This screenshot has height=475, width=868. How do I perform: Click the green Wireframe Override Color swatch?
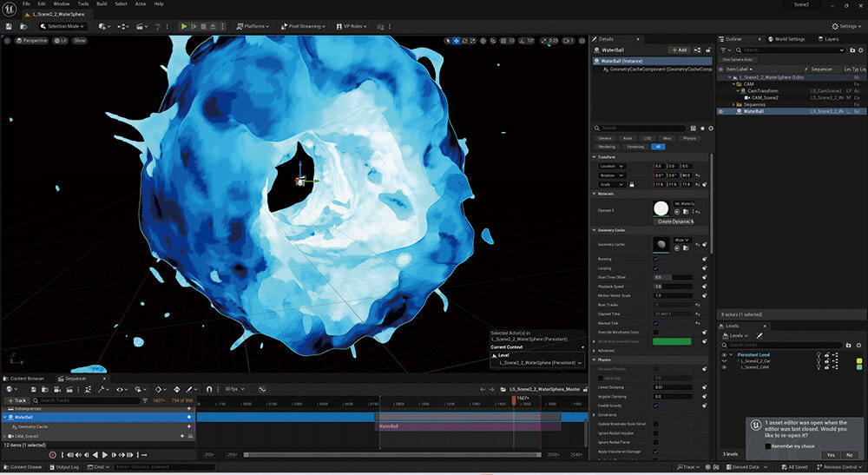click(x=672, y=341)
